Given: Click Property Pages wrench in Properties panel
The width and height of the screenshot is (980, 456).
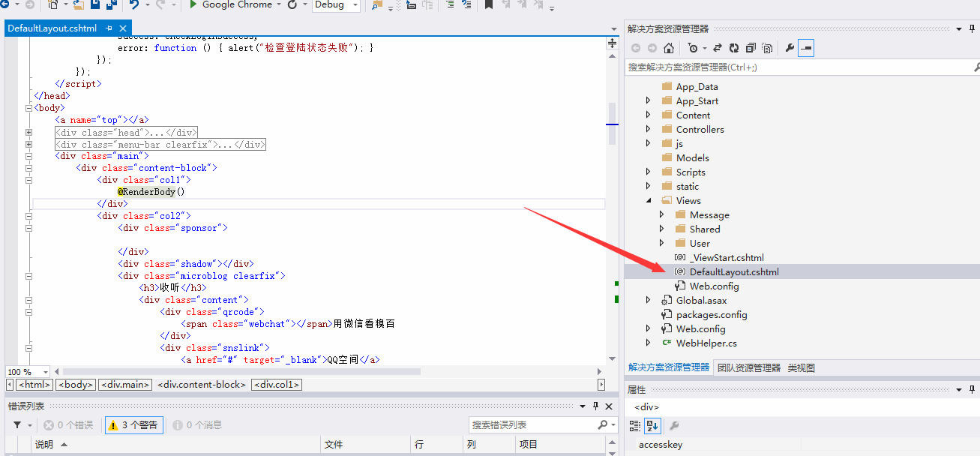Looking at the screenshot, I should 674,426.
